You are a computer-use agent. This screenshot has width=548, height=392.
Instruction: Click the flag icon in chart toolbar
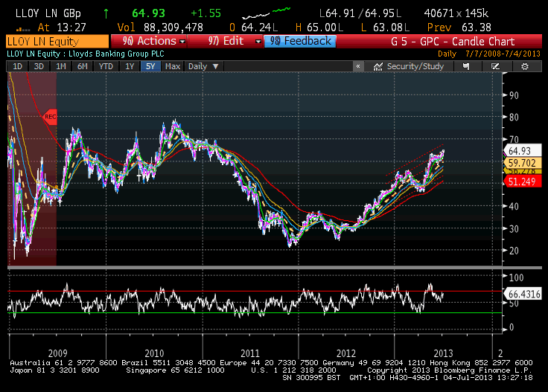pos(466,66)
